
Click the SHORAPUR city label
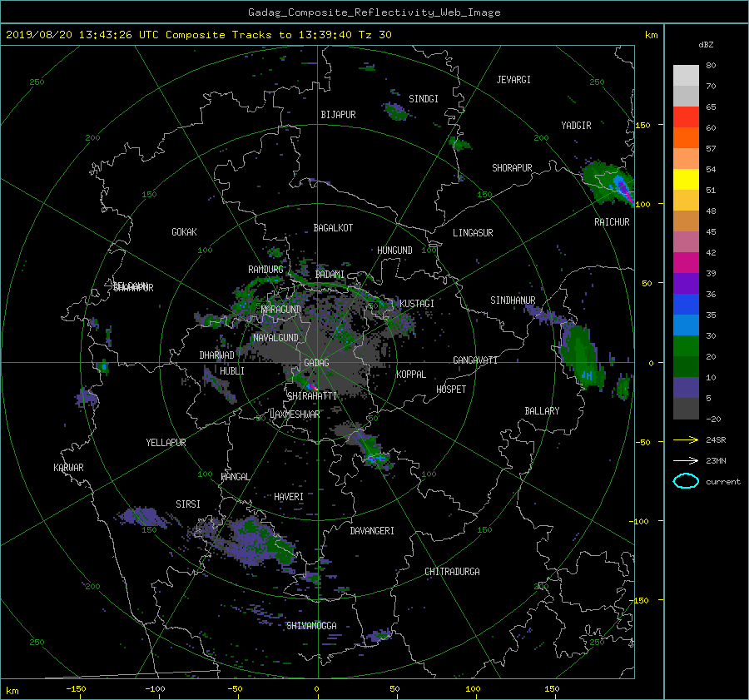(x=512, y=168)
